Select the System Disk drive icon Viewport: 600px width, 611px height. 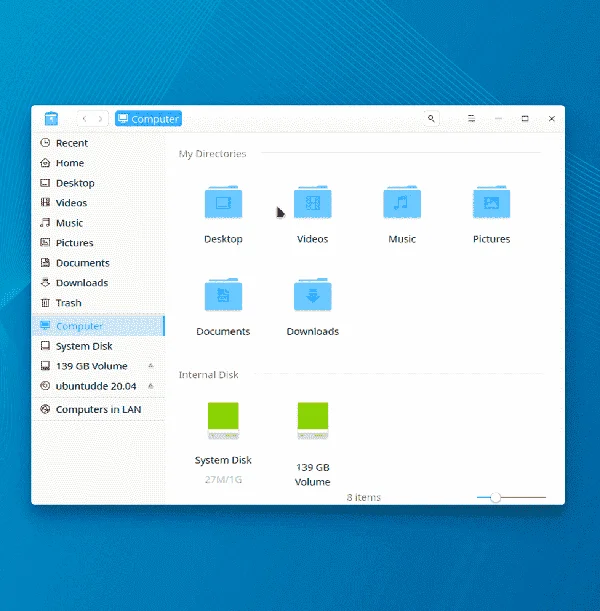pyautogui.click(x=223, y=421)
